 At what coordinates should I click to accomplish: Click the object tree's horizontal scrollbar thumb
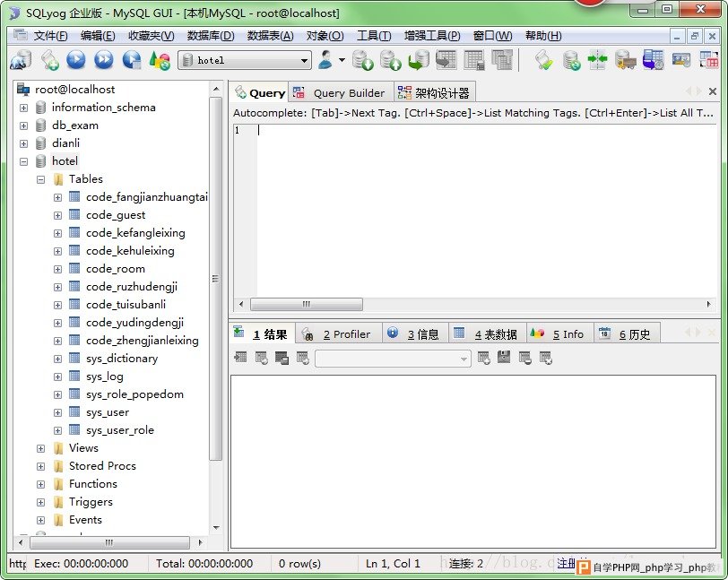pos(109,542)
